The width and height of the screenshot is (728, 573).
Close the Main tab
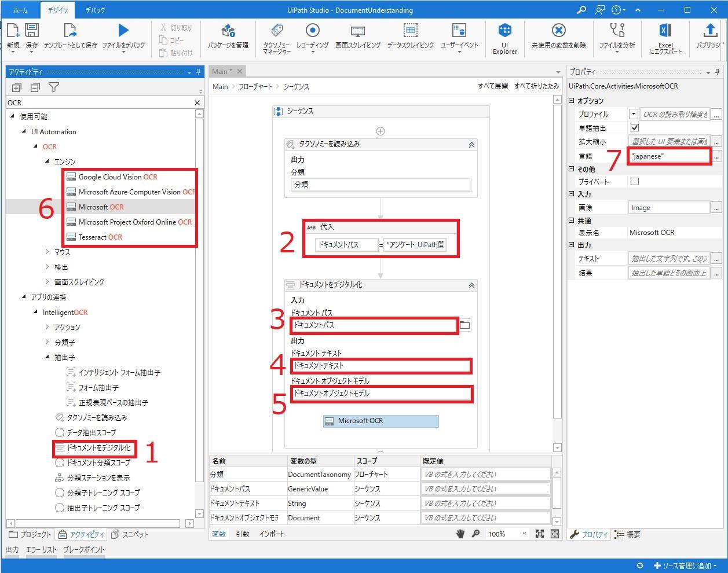(240, 71)
